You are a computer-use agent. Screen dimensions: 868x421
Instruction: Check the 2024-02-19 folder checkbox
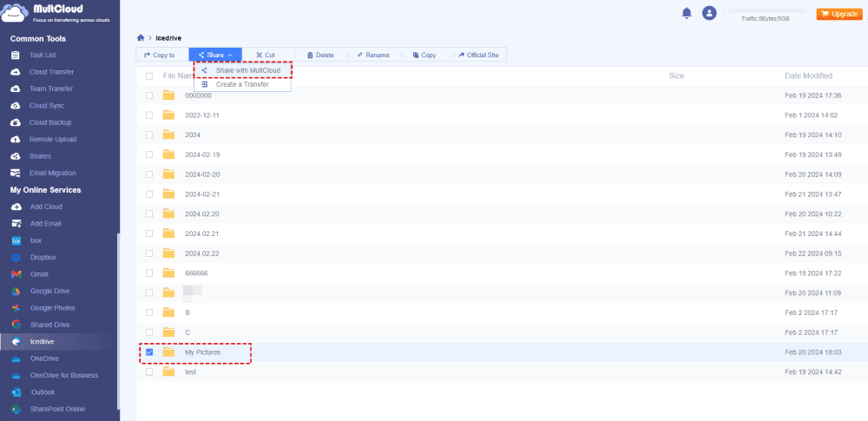pyautogui.click(x=149, y=155)
